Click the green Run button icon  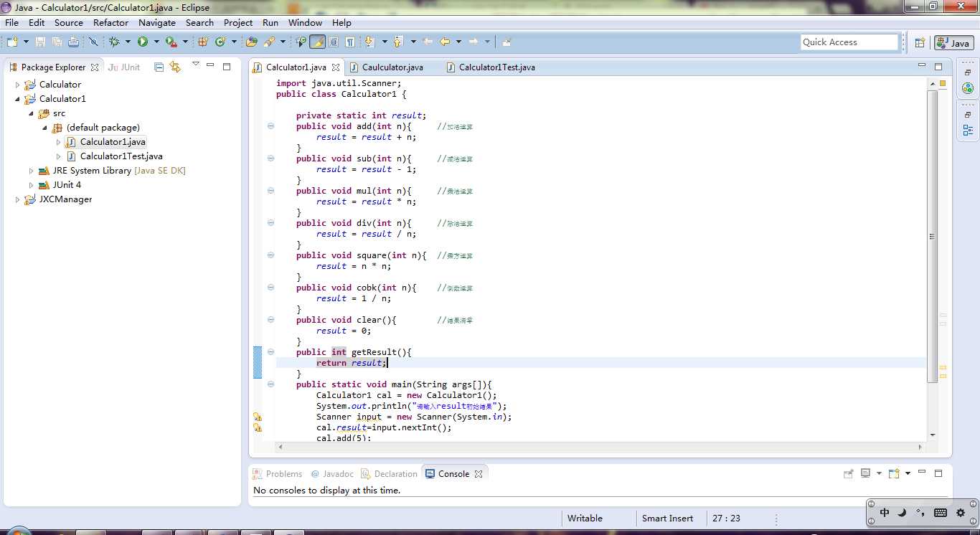point(143,42)
